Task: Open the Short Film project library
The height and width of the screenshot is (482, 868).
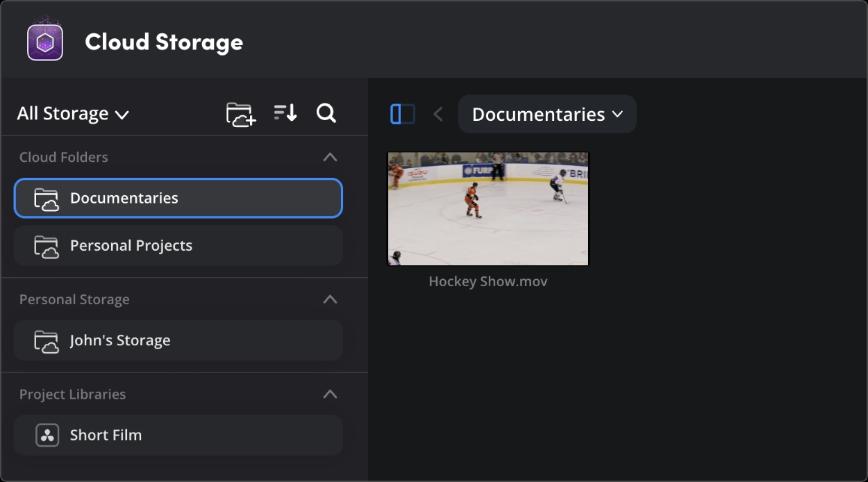Action: (x=178, y=435)
